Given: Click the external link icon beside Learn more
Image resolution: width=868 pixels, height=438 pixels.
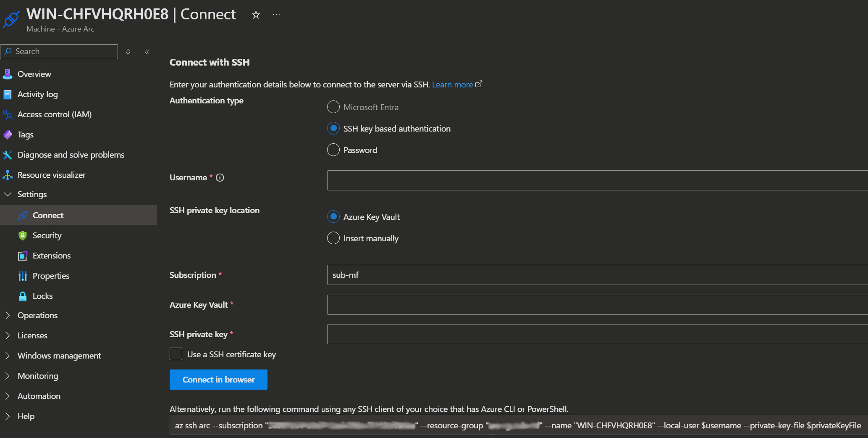Looking at the screenshot, I should [x=479, y=84].
